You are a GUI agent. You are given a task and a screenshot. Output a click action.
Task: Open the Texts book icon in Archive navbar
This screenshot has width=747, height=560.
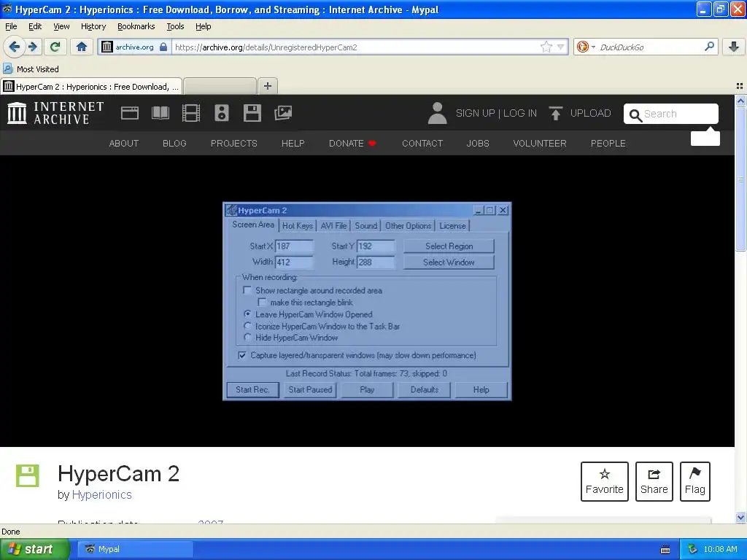tap(160, 113)
